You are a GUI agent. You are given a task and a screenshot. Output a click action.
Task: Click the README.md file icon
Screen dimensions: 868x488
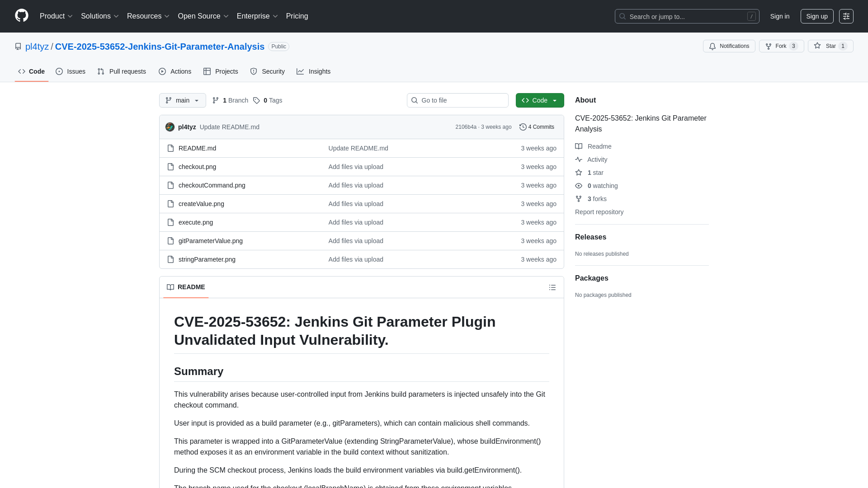(x=170, y=148)
